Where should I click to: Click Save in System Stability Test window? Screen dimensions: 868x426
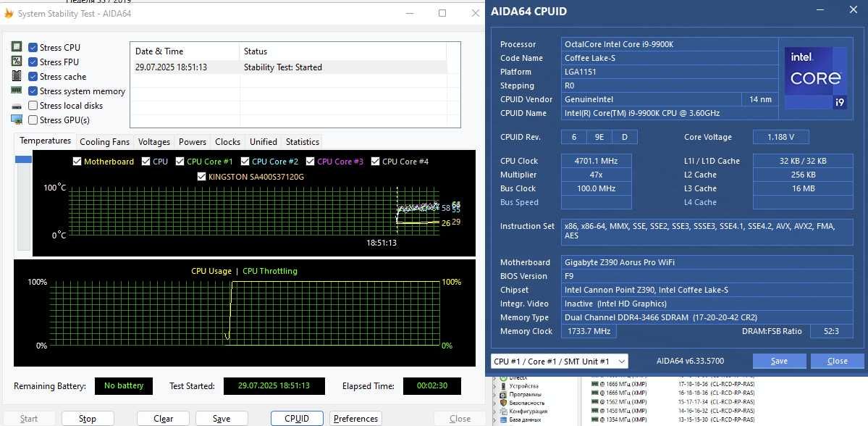pyautogui.click(x=222, y=419)
